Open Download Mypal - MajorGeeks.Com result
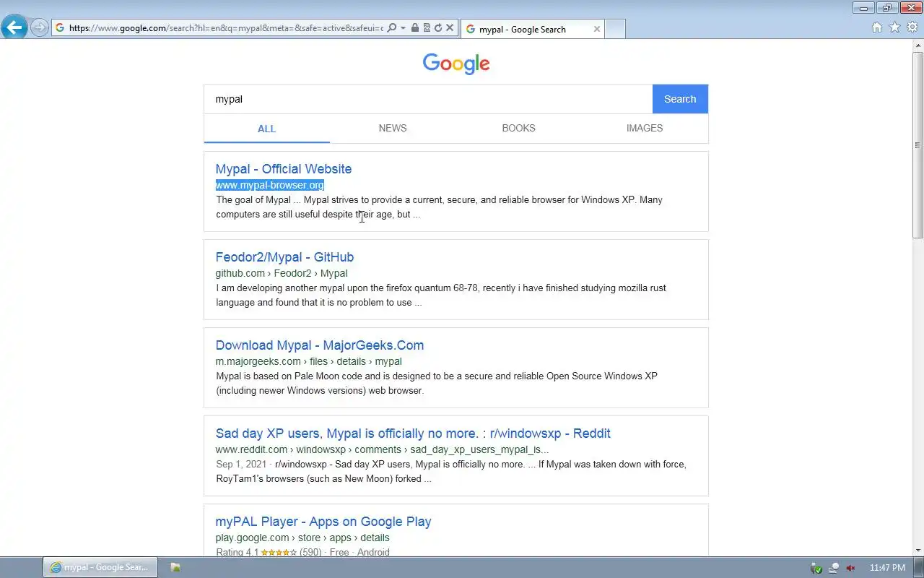 [320, 345]
